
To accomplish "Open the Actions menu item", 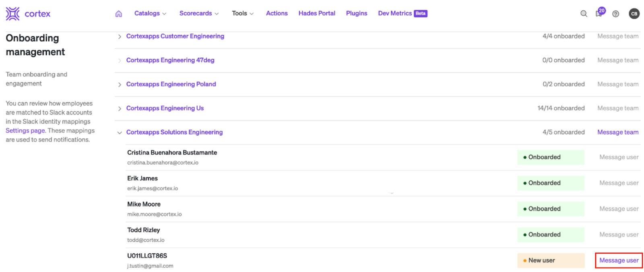I will click(x=277, y=13).
